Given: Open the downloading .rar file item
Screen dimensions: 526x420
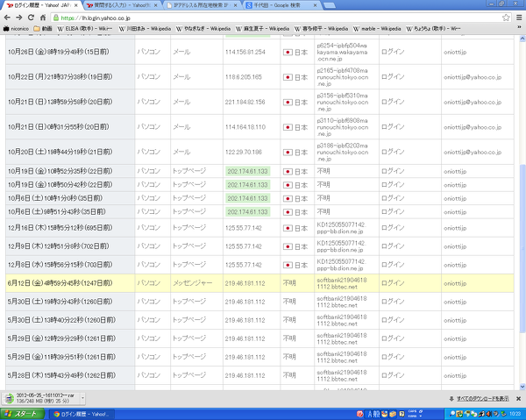Looking at the screenshot, I should [x=41, y=398].
